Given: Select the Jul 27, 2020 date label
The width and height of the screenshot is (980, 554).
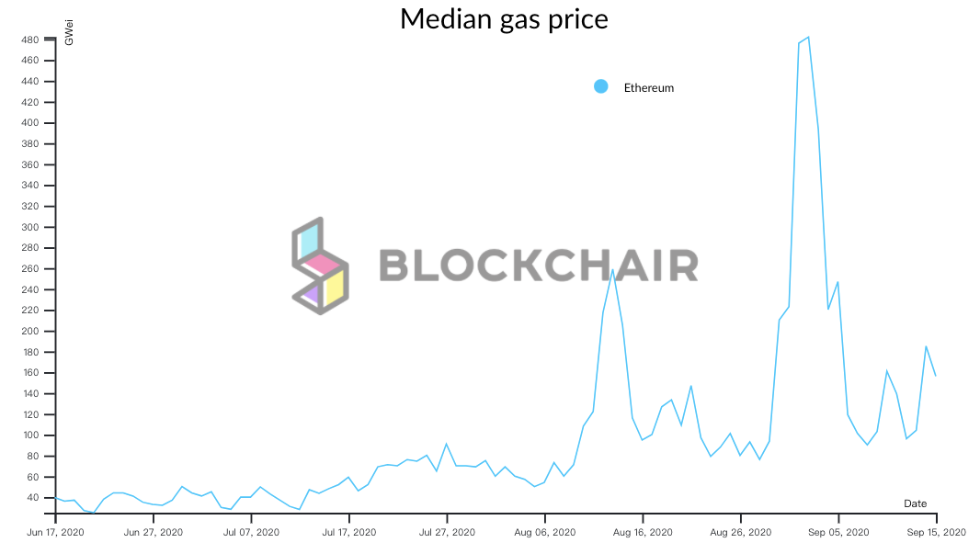Looking at the screenshot, I should point(447,532).
